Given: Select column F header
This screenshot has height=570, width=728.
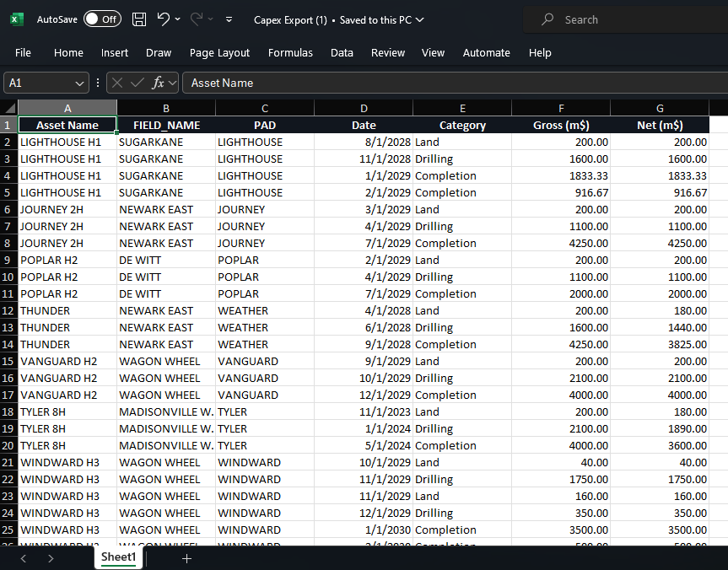Looking at the screenshot, I should point(561,108).
